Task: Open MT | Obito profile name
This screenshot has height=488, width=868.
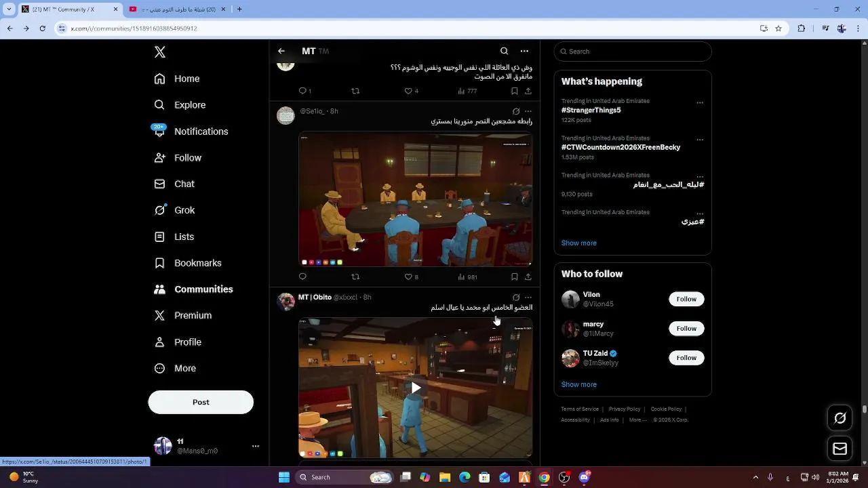Action: click(x=315, y=297)
